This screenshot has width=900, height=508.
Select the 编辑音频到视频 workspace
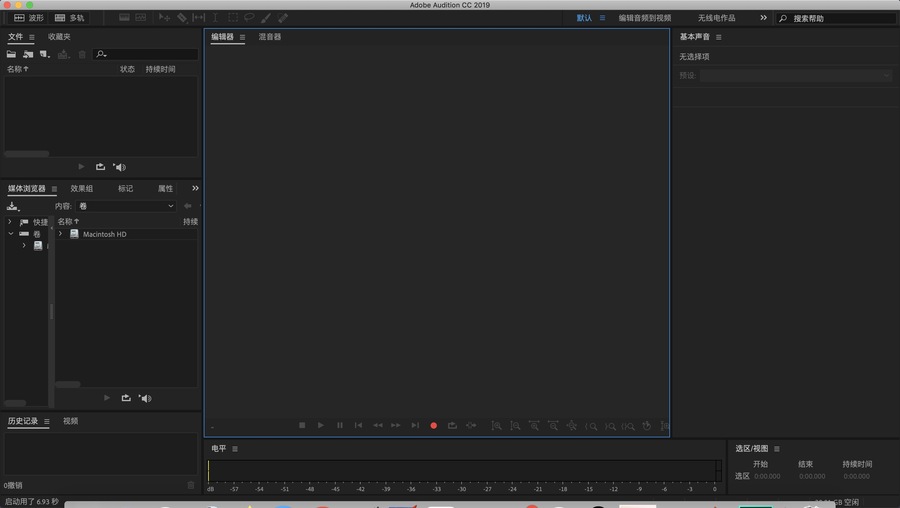coord(645,18)
